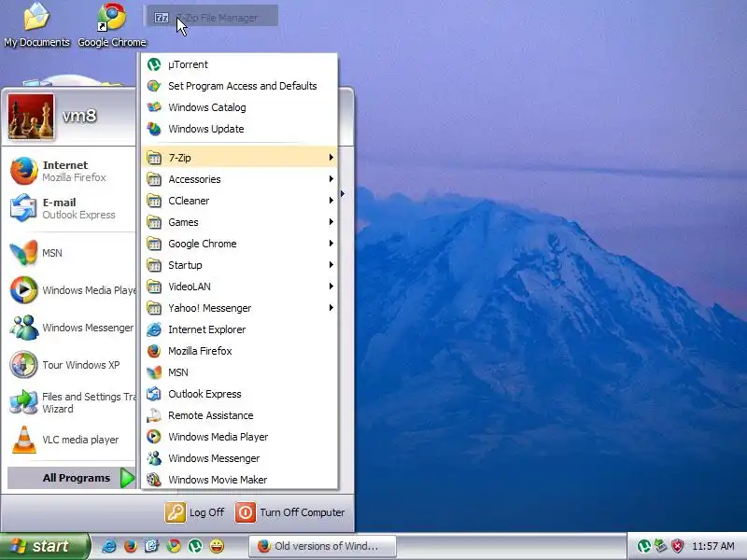Image resolution: width=747 pixels, height=560 pixels.
Task: Launch Windows Movie Maker
Action: 240,480
